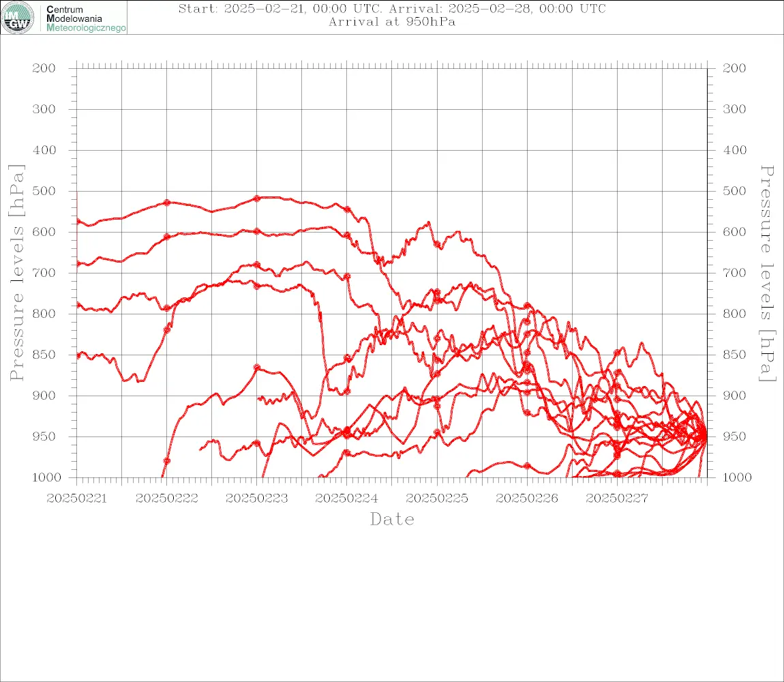
Task: Click the IMGW round logo
Action: 18,18
